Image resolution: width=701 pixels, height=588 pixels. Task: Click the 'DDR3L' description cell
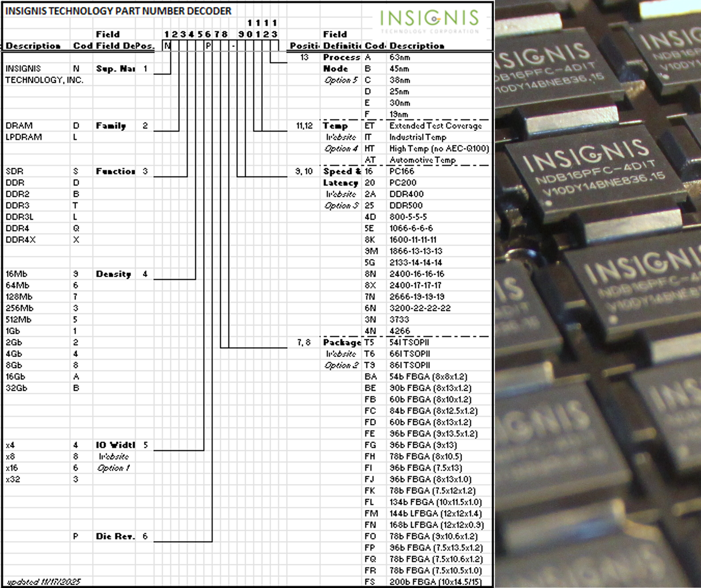(x=19, y=217)
